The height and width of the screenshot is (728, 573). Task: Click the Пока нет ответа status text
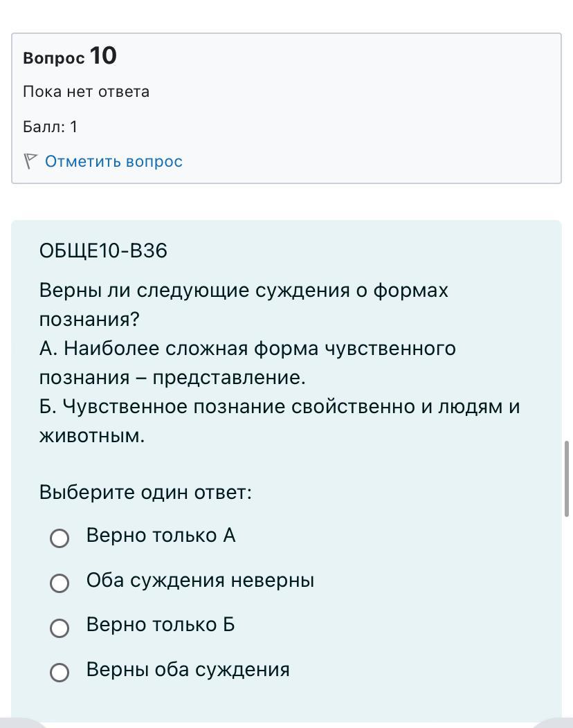(86, 91)
